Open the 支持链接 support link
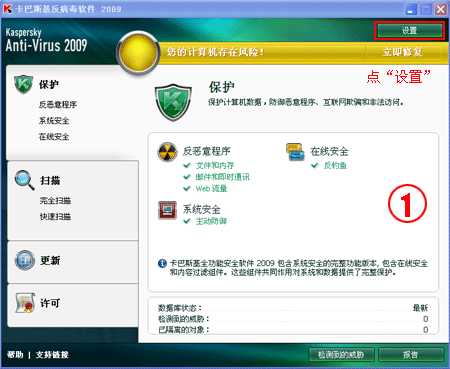This screenshot has width=450, height=369. (52, 355)
